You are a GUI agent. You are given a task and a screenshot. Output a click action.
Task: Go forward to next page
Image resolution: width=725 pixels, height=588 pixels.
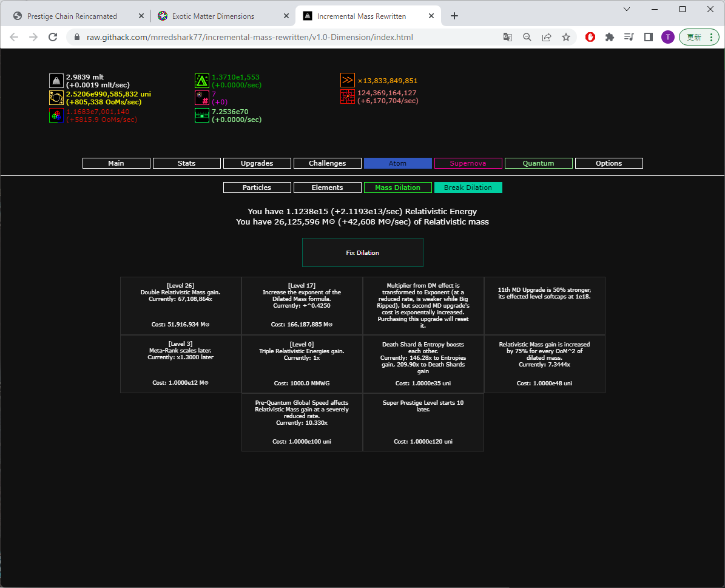pyautogui.click(x=33, y=37)
